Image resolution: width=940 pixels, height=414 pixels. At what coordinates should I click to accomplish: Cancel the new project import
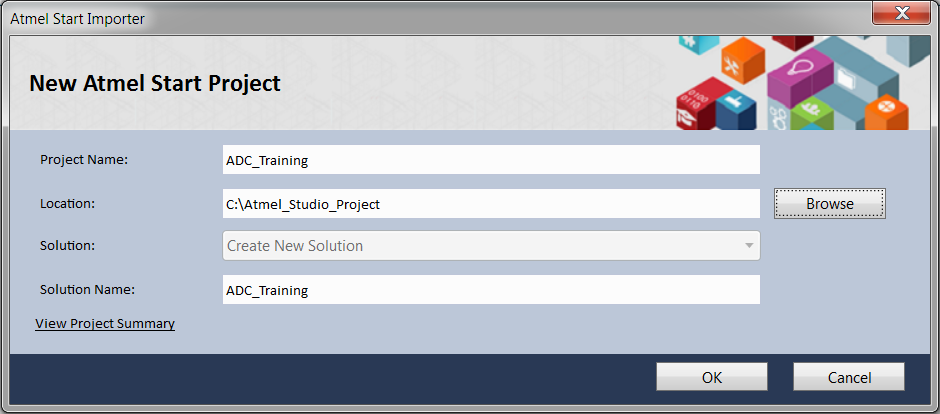849,377
